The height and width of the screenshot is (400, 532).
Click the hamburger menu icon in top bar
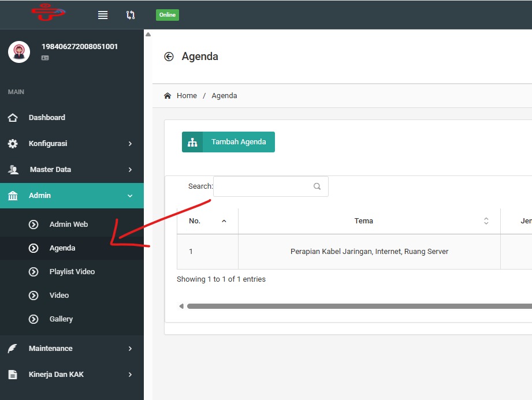(x=103, y=15)
